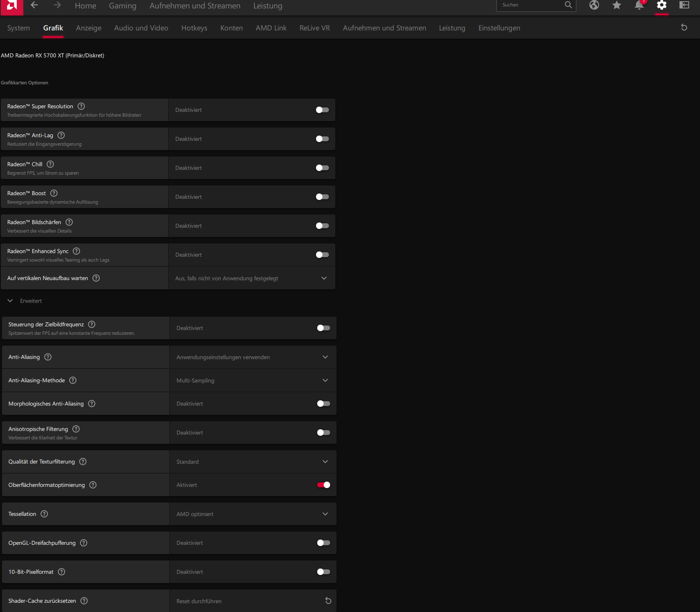Viewport: 700px width, 612px height.
Task: Open the Einstellungen tab
Action: 499,28
